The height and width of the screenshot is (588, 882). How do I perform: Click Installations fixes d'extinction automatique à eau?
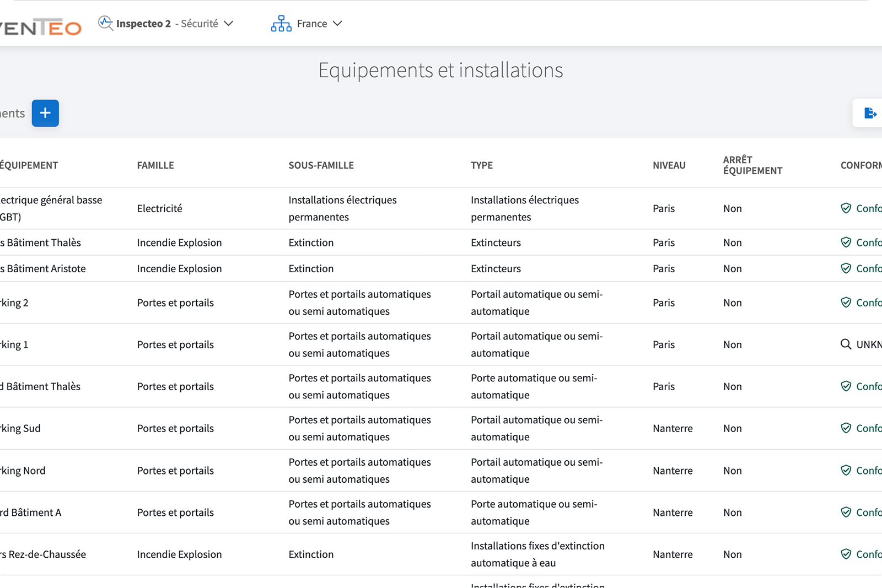click(x=537, y=554)
